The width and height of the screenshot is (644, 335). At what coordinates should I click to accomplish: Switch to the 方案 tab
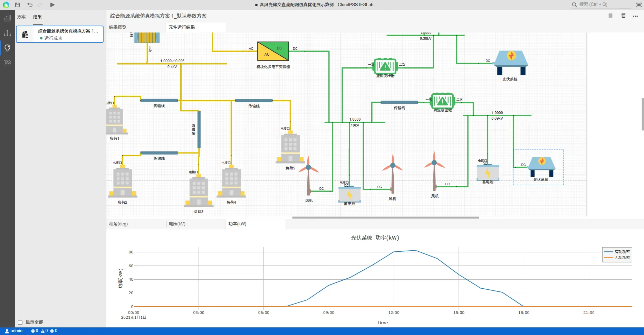(x=21, y=17)
